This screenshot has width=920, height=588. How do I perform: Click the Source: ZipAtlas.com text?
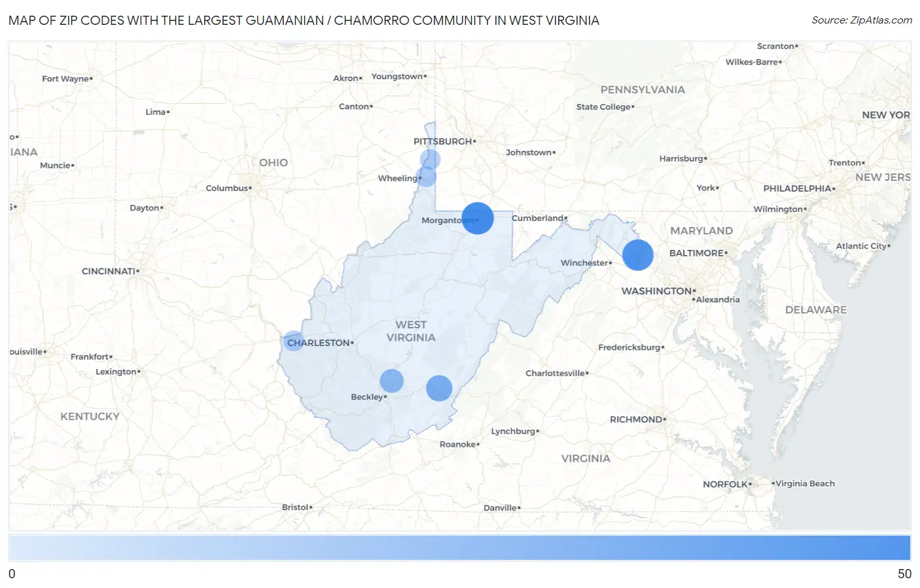(862, 20)
